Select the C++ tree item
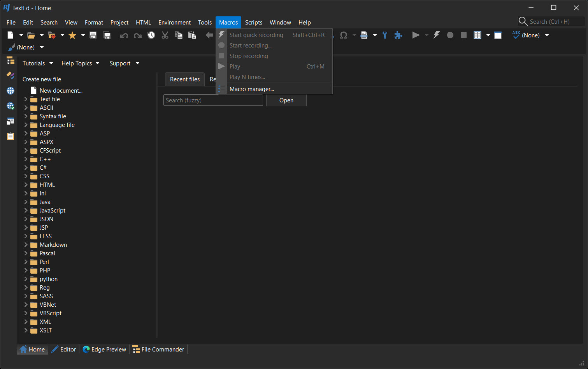 45,159
